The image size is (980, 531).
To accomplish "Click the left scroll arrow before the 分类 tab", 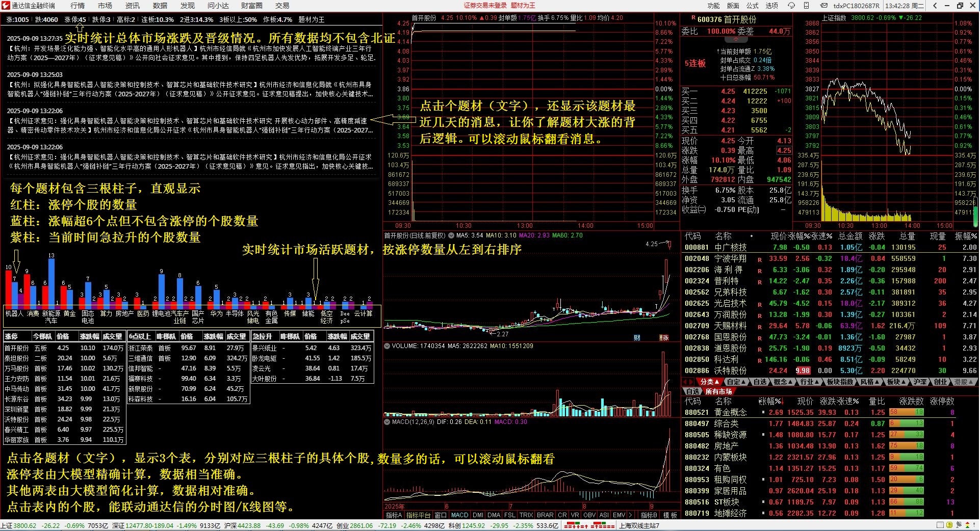I will pyautogui.click(x=686, y=382).
